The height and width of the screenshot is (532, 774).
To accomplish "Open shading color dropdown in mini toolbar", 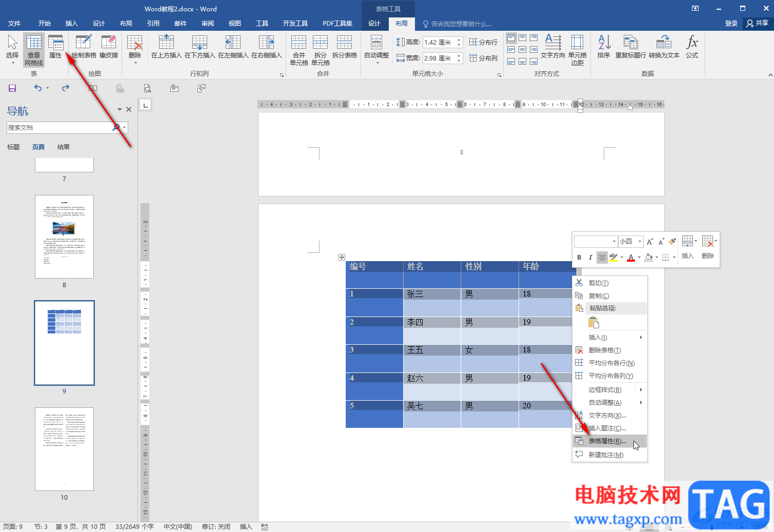I will pyautogui.click(x=657, y=258).
